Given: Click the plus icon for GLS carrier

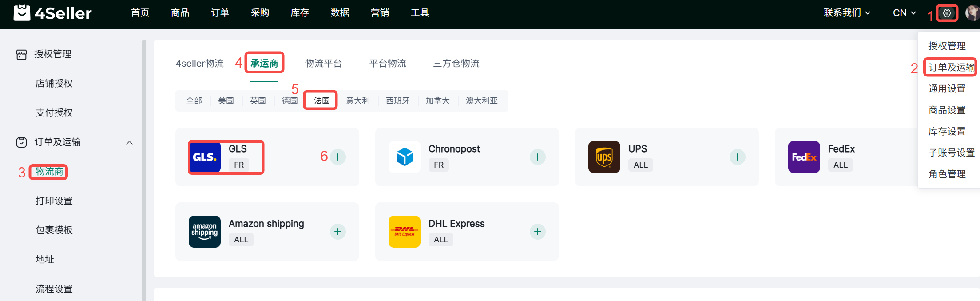Looking at the screenshot, I should [338, 157].
